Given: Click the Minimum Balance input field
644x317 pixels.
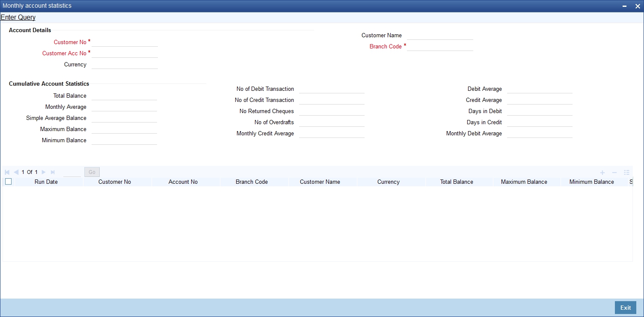Looking at the screenshot, I should point(124,140).
